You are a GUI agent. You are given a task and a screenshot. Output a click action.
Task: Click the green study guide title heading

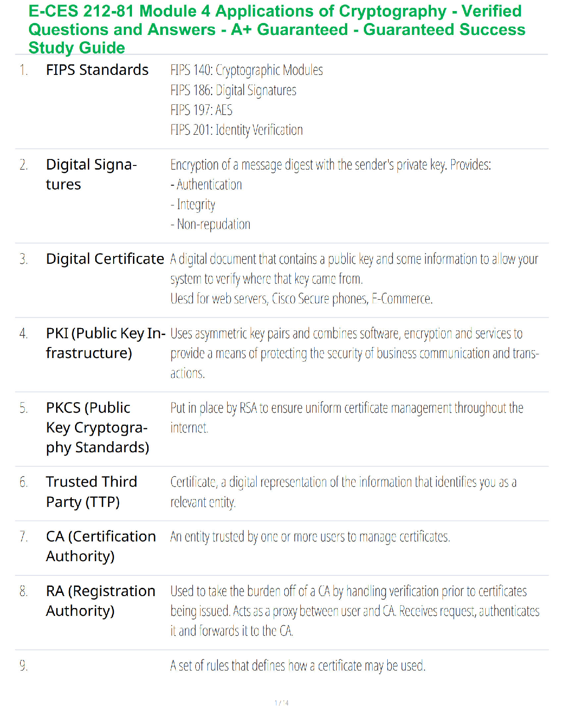coord(276,29)
